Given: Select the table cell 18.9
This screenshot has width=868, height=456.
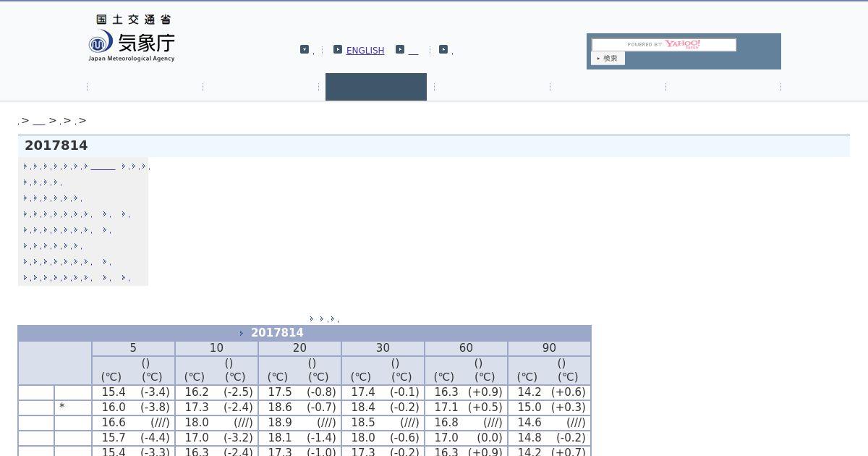Looking at the screenshot, I should [280, 423].
